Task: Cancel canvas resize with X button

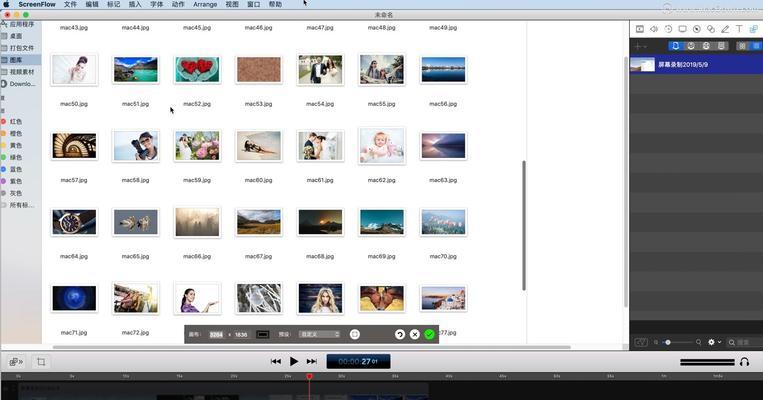Action: pos(415,334)
